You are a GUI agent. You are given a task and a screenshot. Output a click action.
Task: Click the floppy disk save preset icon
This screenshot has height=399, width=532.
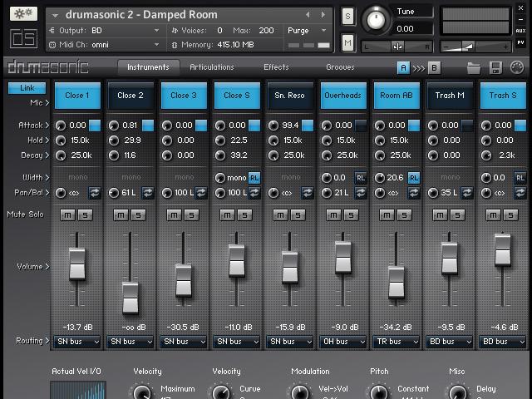click(495, 68)
